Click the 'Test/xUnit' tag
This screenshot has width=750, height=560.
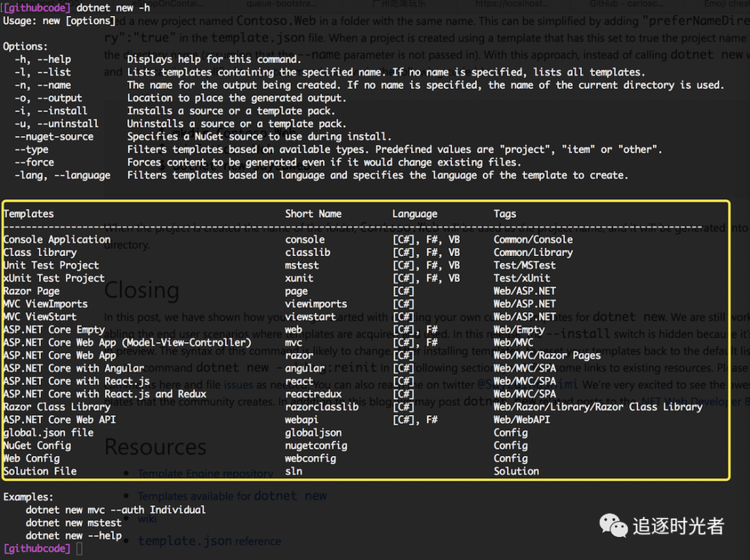522,278
